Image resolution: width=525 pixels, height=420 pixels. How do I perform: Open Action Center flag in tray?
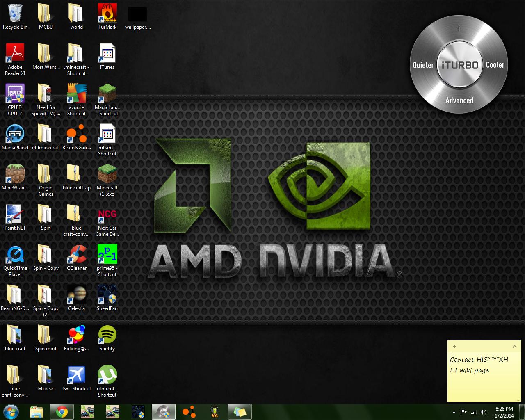(x=464, y=412)
